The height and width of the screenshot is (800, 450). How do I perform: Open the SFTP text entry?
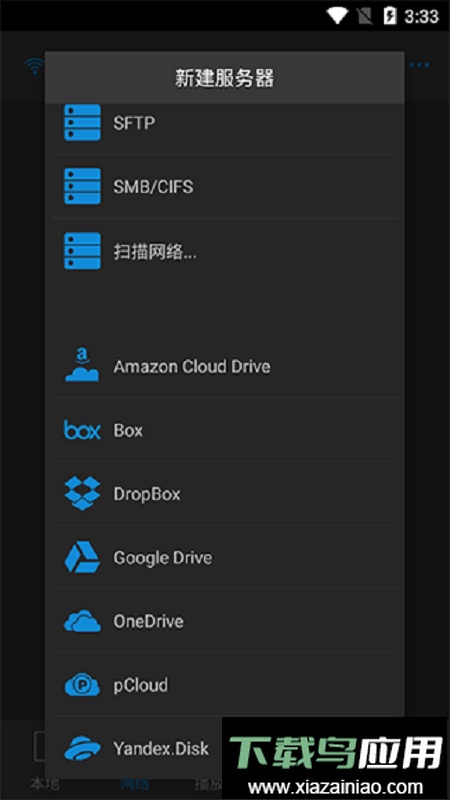(134, 123)
